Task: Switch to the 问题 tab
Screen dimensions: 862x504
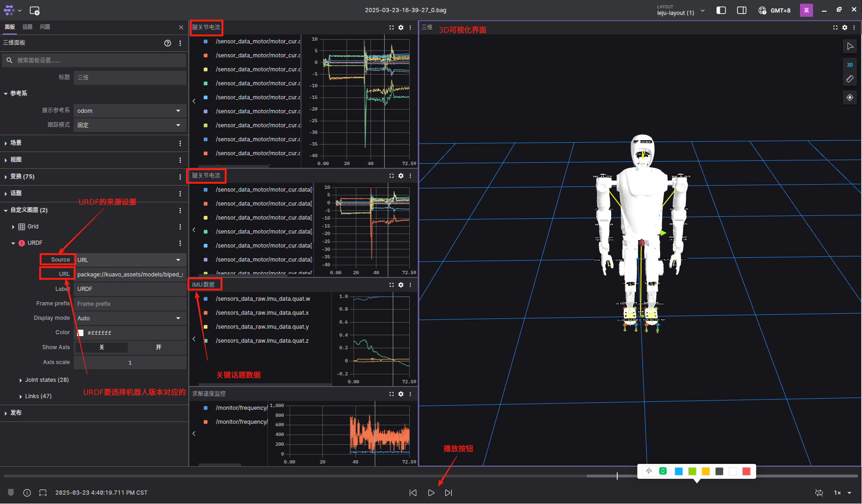Action: pos(45,27)
